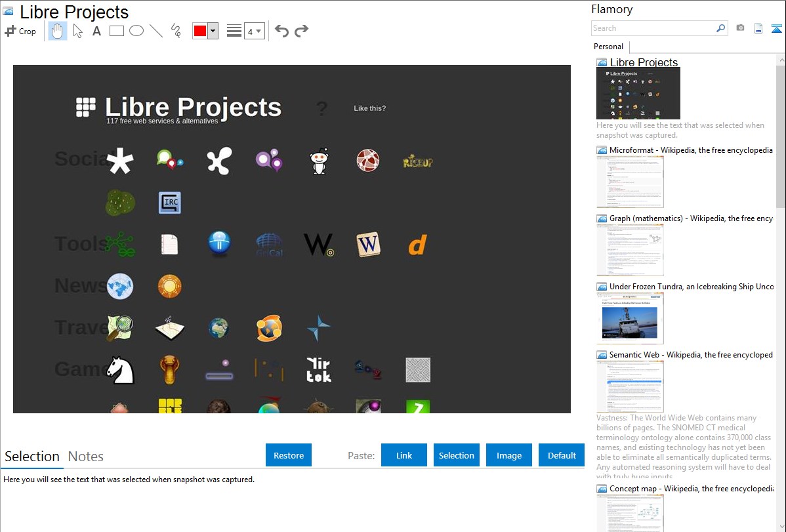Pick the ellipse shape tool
Image resolution: width=786 pixels, height=532 pixels.
(136, 31)
